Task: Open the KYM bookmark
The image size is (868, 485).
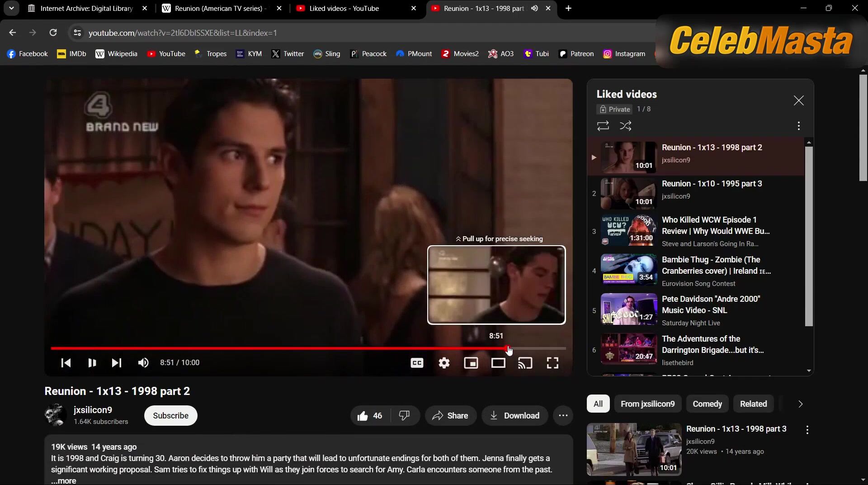Action: click(x=249, y=54)
